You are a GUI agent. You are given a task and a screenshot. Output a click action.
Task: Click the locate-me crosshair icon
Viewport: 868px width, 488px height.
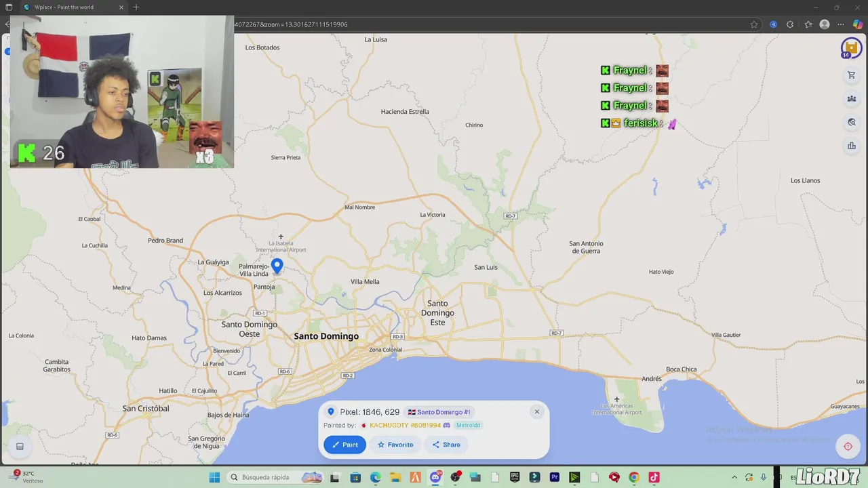848,446
